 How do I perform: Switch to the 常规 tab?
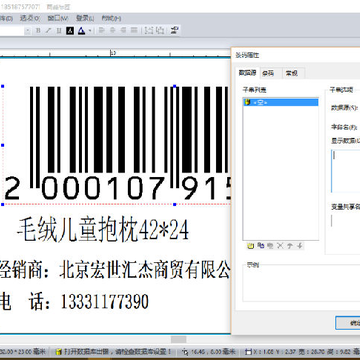click(x=291, y=73)
